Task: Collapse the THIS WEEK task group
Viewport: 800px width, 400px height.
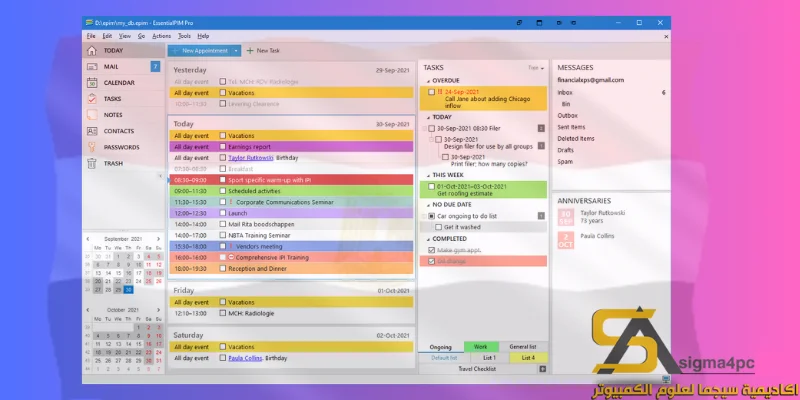Action: (x=428, y=175)
